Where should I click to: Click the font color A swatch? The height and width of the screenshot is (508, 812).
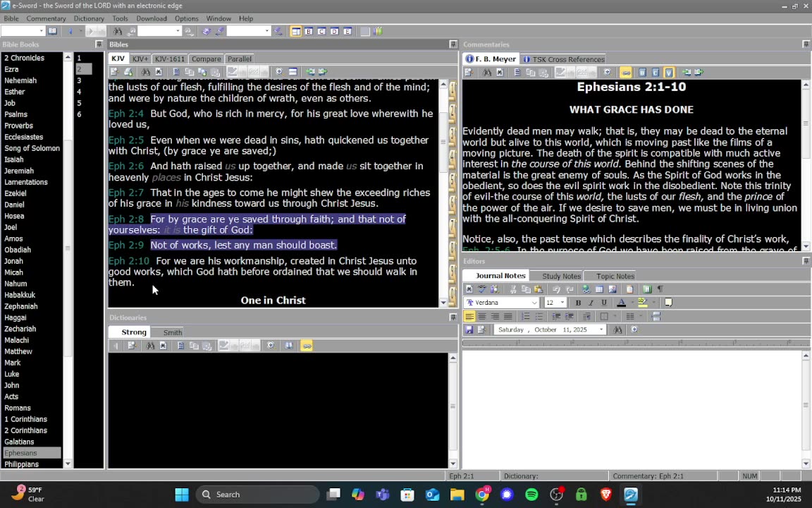[622, 303]
